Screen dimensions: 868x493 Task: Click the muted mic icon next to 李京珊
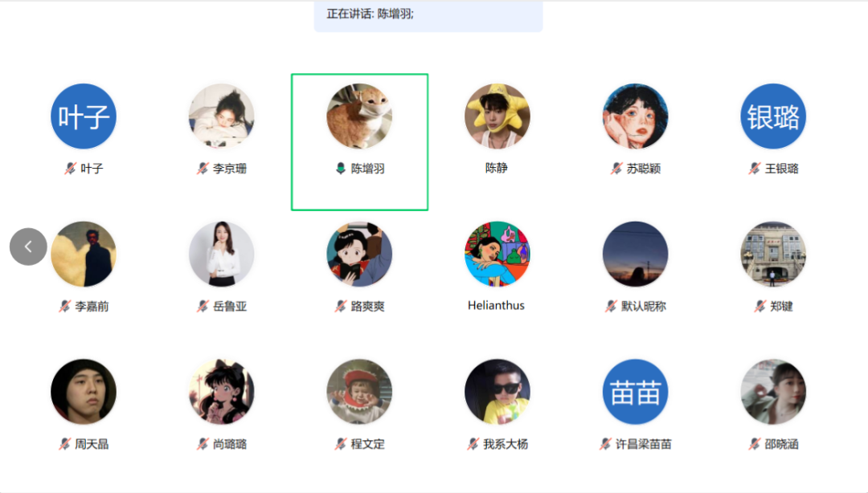(202, 169)
